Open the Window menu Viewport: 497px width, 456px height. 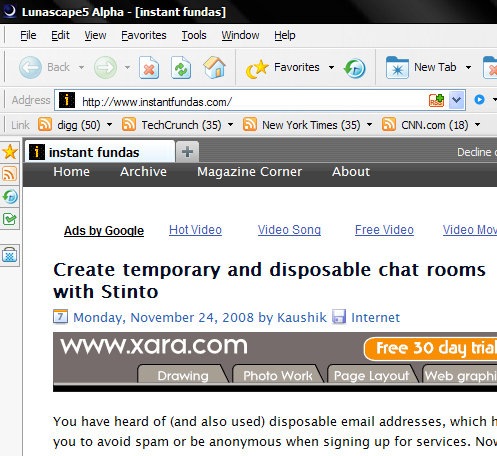click(240, 35)
